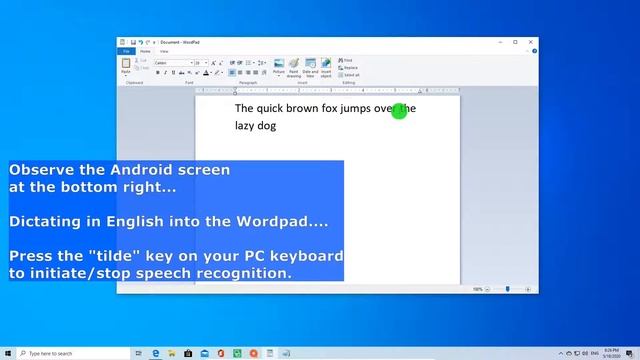The width and height of the screenshot is (640, 360).
Task: Toggle Superscript formatting
Action: pos(197,73)
